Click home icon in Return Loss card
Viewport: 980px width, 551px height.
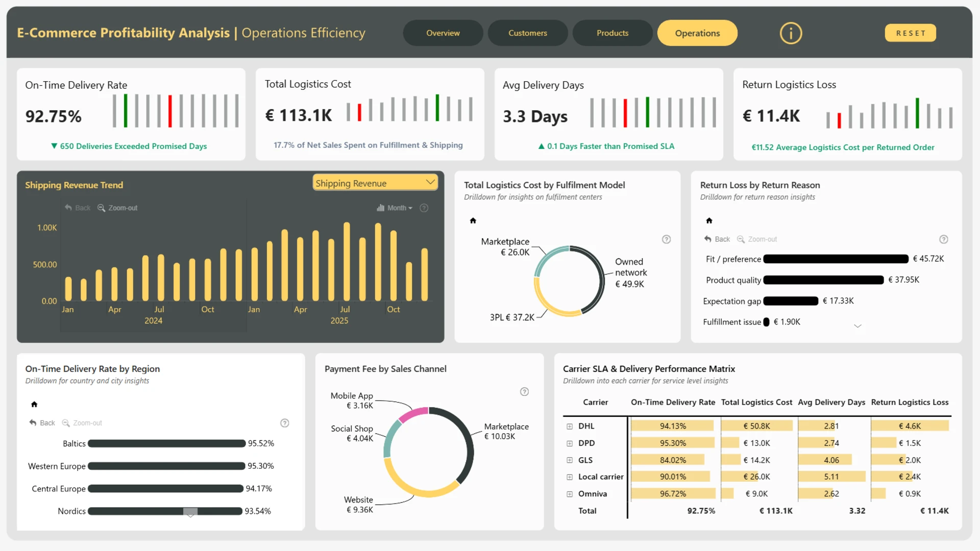[709, 220]
